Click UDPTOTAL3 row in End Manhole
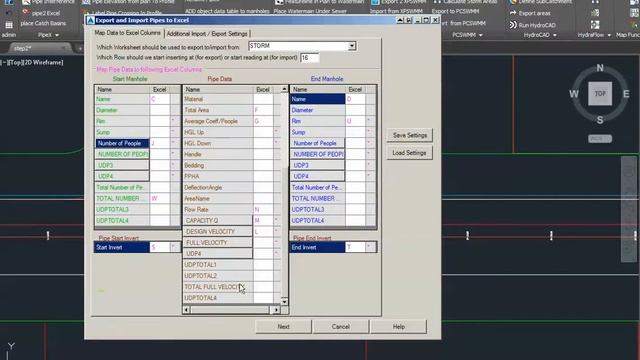 (x=318, y=209)
